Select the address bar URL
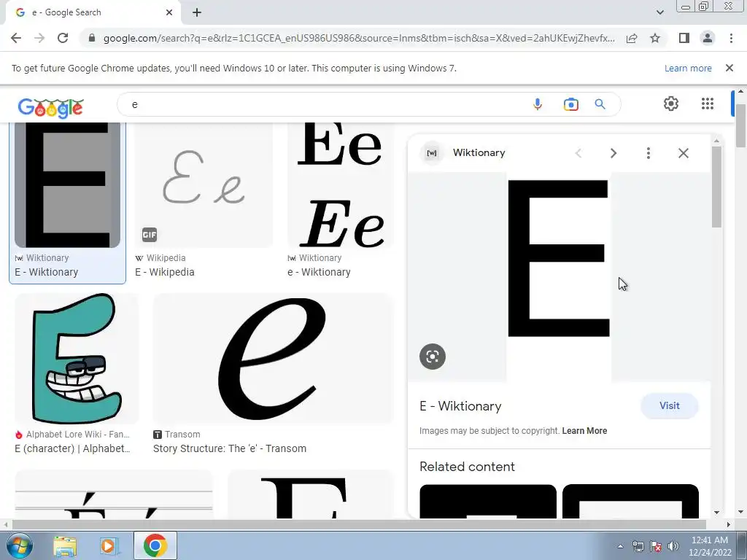 (x=359, y=38)
